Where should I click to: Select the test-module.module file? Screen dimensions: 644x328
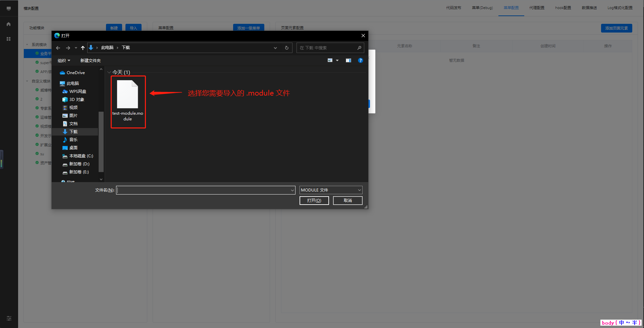[127, 101]
